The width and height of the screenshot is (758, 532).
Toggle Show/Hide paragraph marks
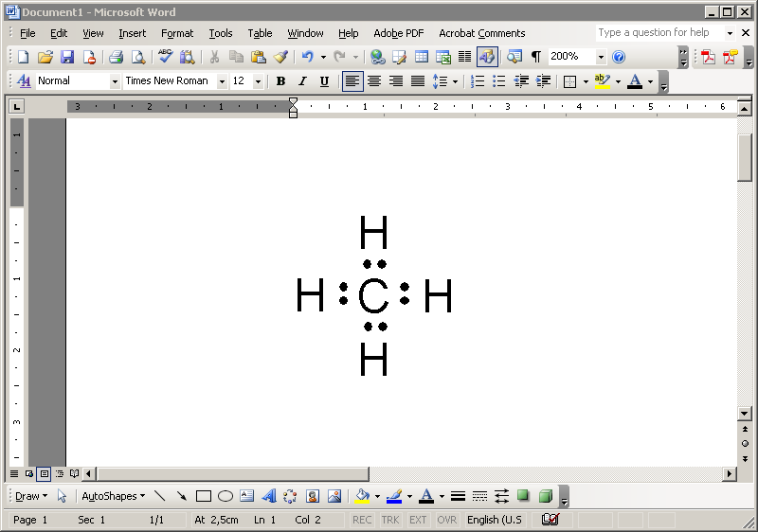(x=535, y=57)
